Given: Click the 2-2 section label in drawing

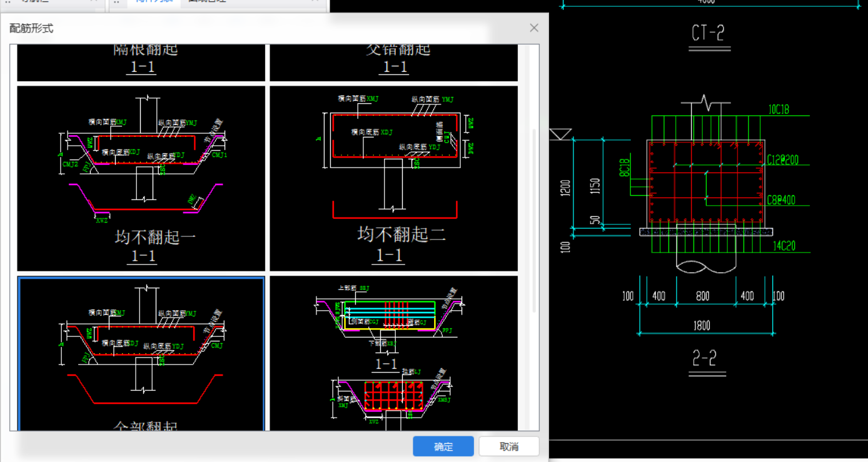Looking at the screenshot, I should [705, 358].
